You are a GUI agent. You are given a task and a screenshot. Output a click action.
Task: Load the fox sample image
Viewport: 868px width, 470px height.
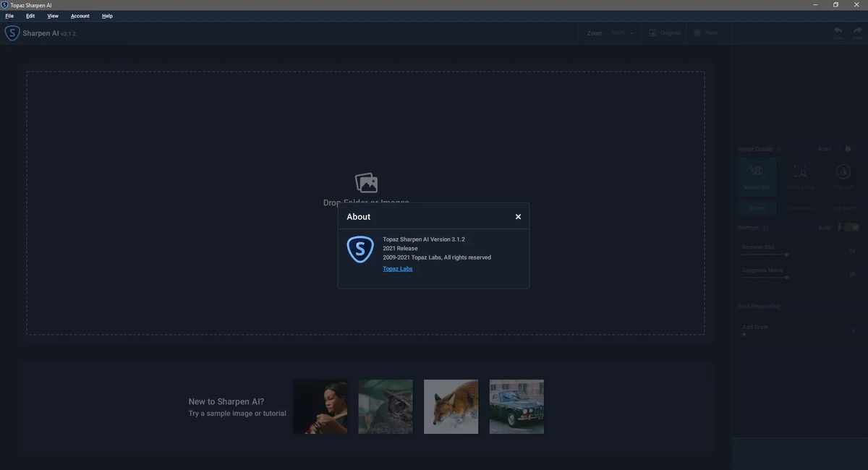coord(451,406)
